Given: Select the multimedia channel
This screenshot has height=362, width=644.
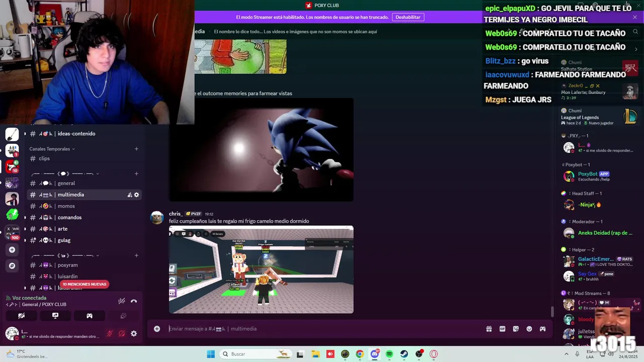Looking at the screenshot, I should tap(84, 195).
